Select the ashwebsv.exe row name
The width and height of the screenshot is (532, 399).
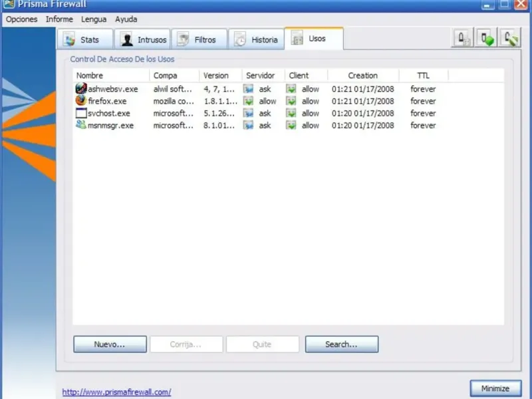113,89
